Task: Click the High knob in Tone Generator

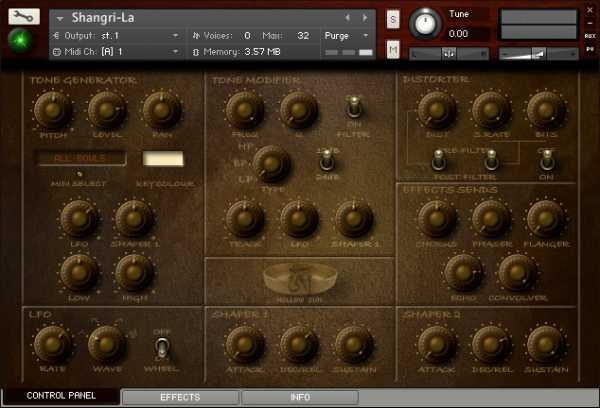Action: [134, 273]
